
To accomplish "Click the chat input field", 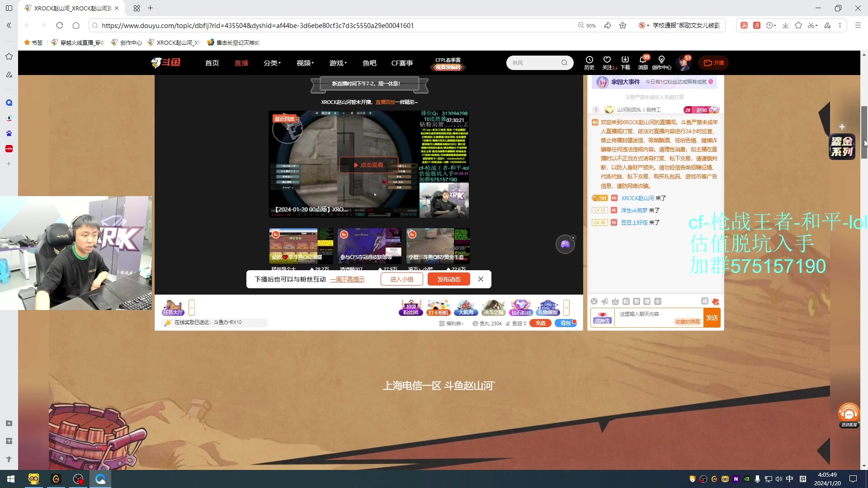I will (x=659, y=318).
